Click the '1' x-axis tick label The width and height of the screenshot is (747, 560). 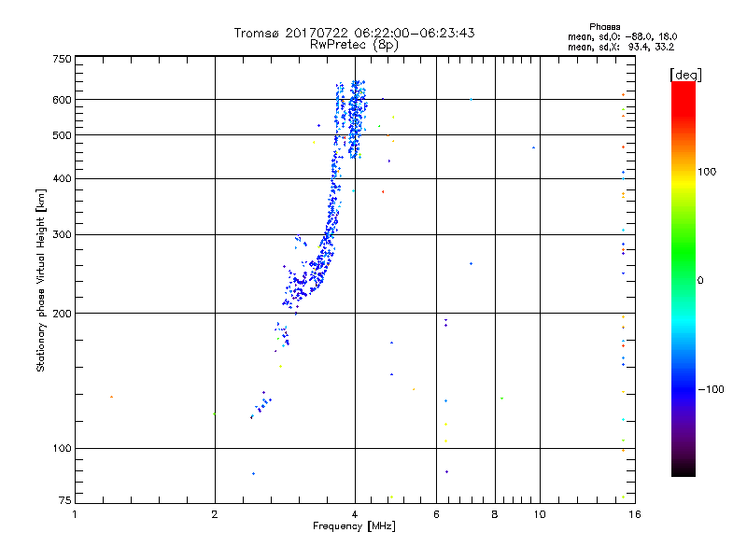[x=75, y=514]
